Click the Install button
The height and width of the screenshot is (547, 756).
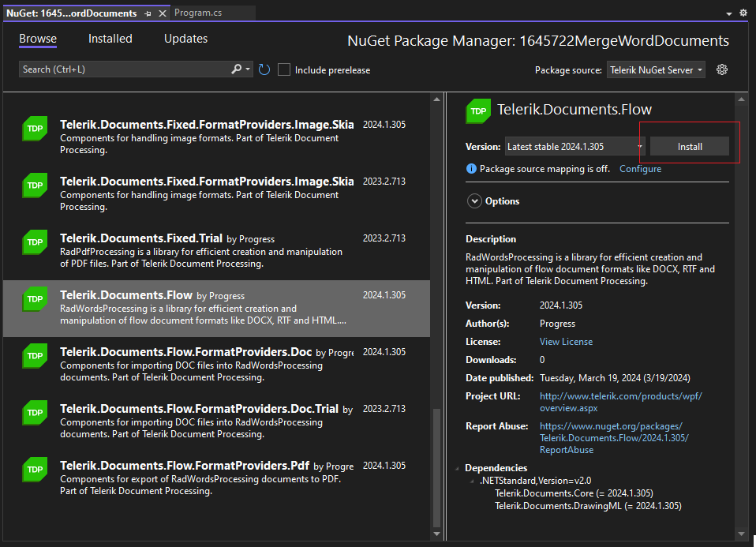click(x=689, y=147)
